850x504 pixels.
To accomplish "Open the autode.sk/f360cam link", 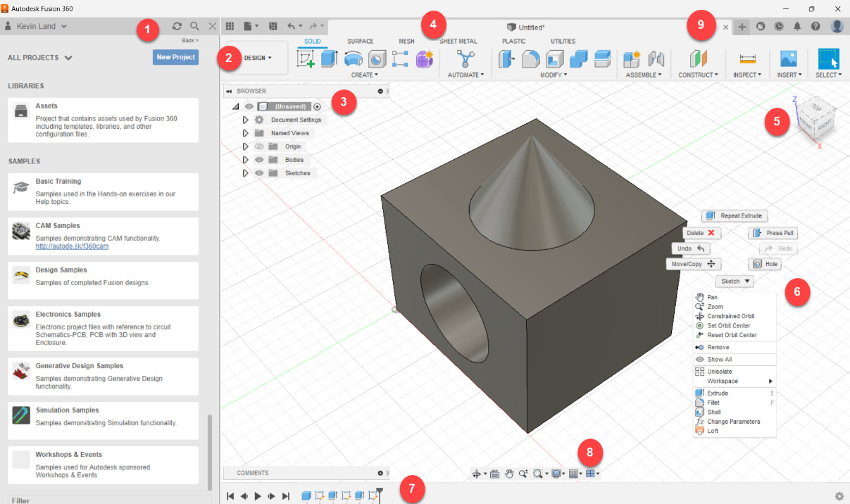I will (x=72, y=246).
